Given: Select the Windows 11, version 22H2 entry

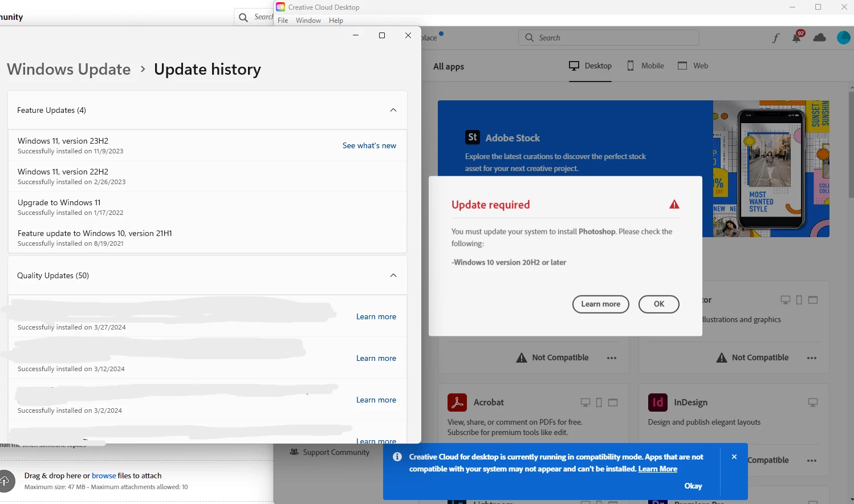Looking at the screenshot, I should 208,176.
